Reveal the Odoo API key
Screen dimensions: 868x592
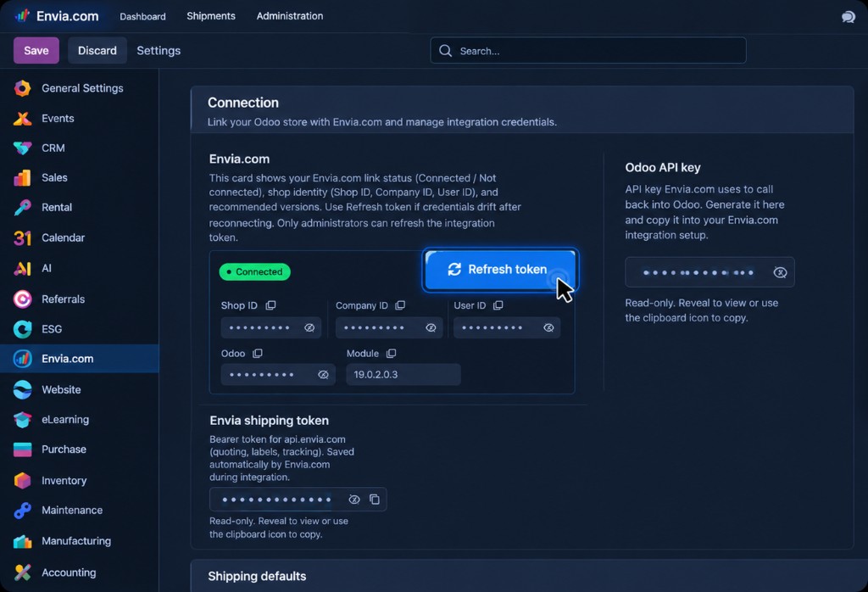point(780,272)
